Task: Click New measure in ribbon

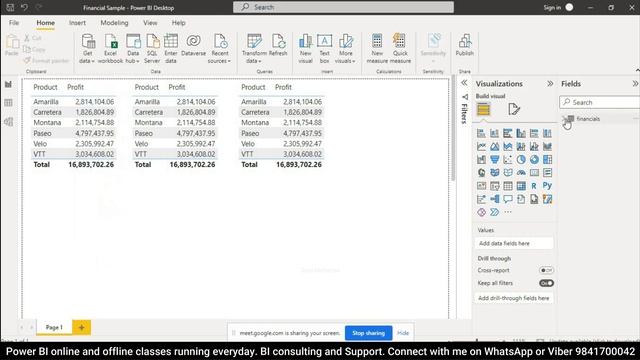Action: coord(377,49)
